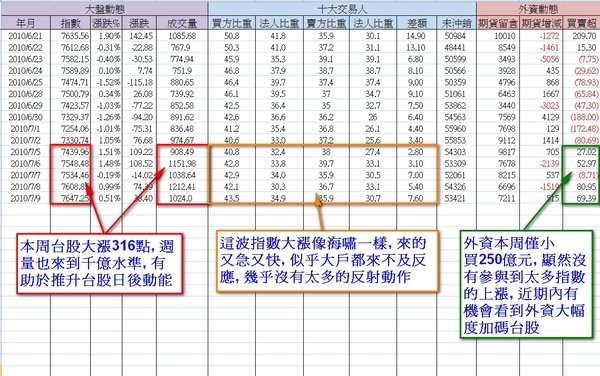The width and height of the screenshot is (600, 376).
Task: Select open interest cell 53421
Action: (455, 198)
